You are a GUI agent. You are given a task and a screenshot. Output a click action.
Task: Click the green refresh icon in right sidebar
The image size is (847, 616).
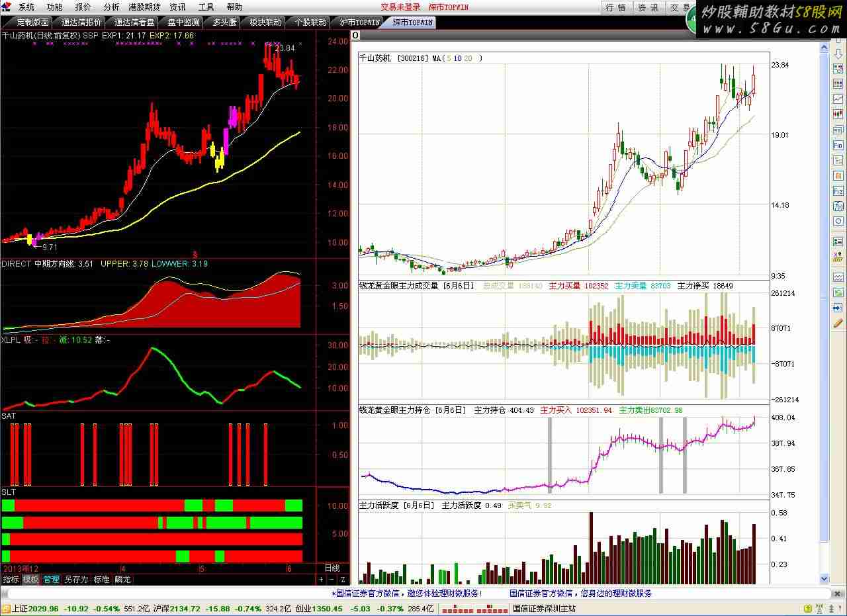pos(838,292)
